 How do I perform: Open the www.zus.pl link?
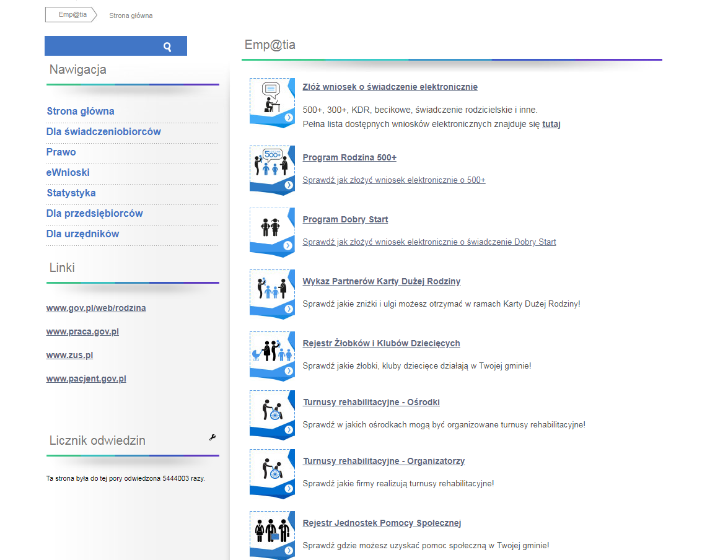coord(69,355)
